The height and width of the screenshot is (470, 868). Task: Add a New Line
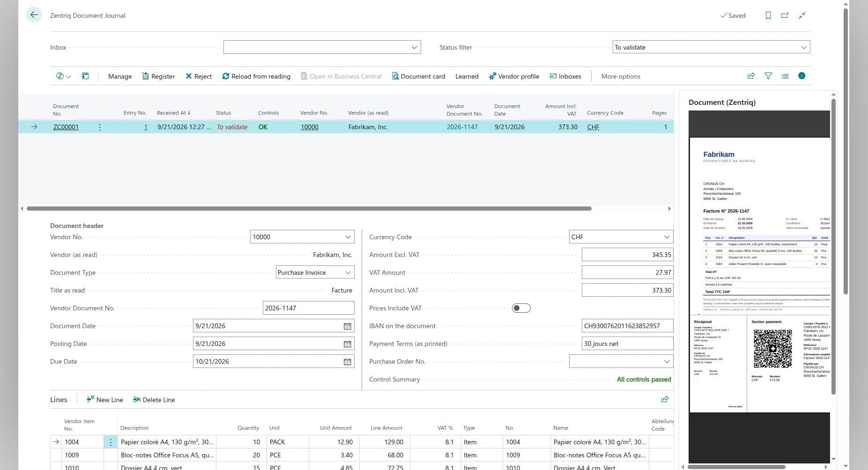[105, 400]
